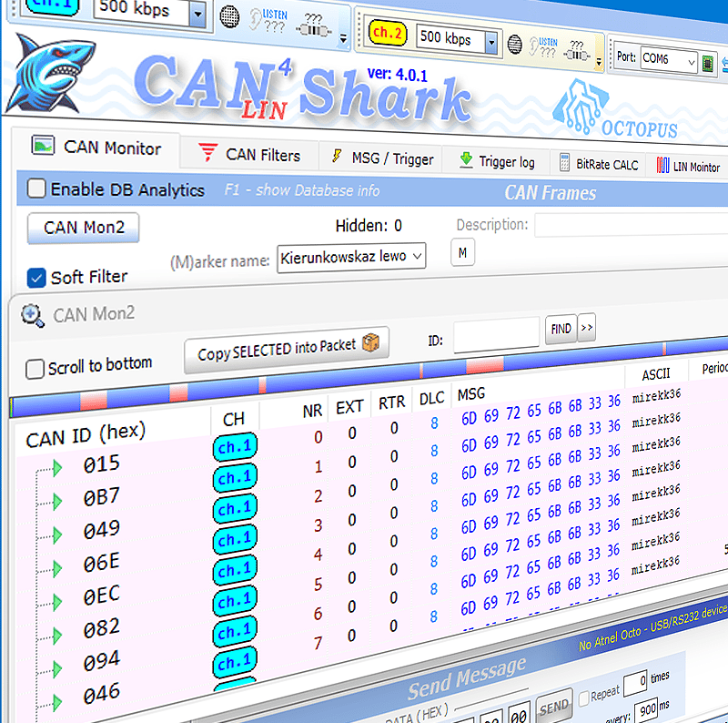Enable the Repeat checkbox
728x723 pixels.
(x=584, y=698)
